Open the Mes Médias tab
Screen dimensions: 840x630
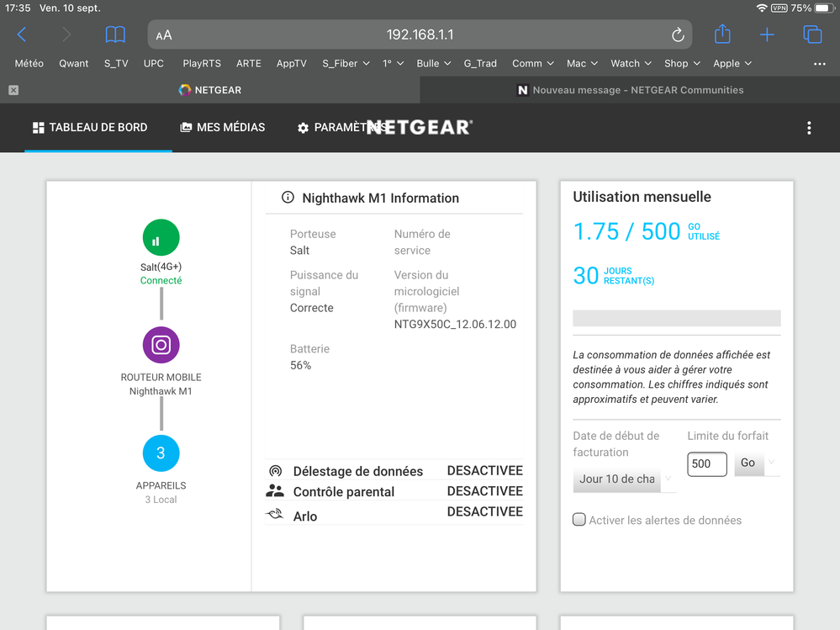(x=223, y=128)
